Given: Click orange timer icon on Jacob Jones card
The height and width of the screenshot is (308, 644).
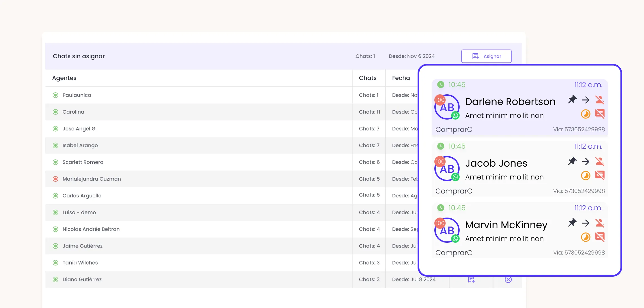Looking at the screenshot, I should tap(586, 176).
